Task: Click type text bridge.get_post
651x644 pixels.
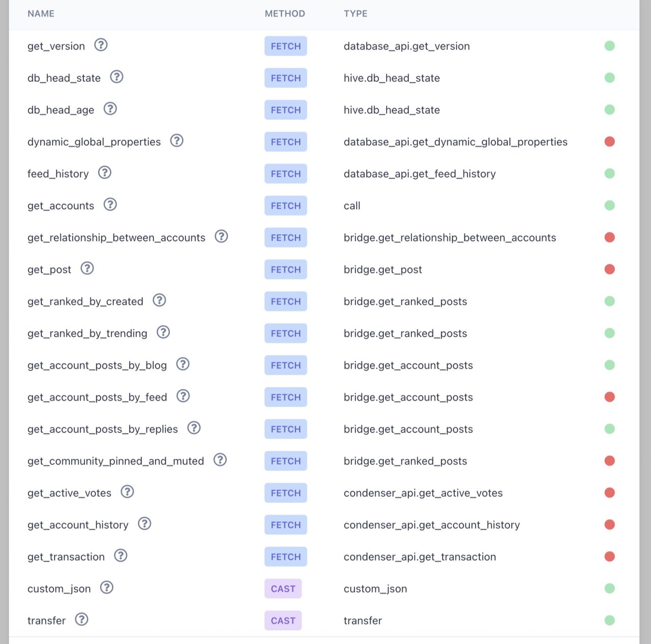Action: 383,270
